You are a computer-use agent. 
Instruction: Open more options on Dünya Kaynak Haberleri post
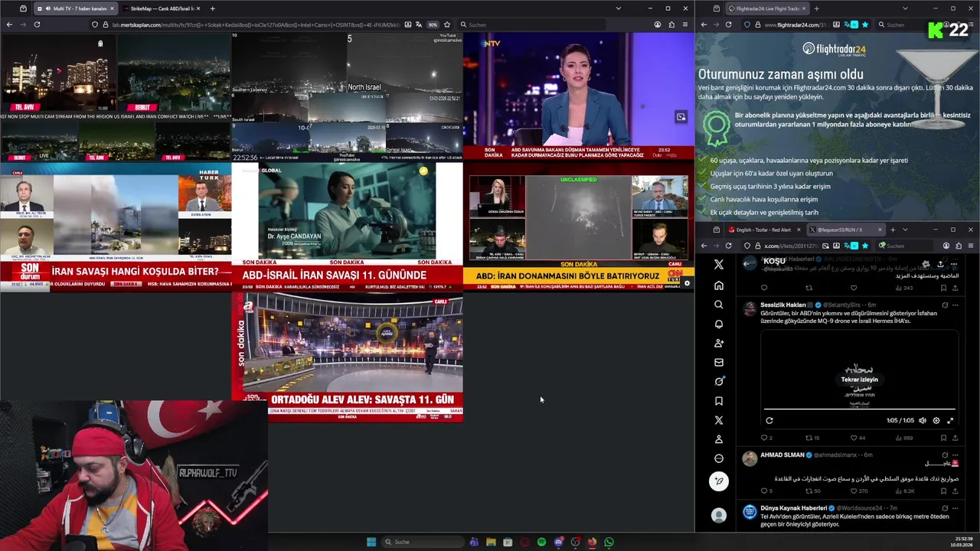pos(954,508)
